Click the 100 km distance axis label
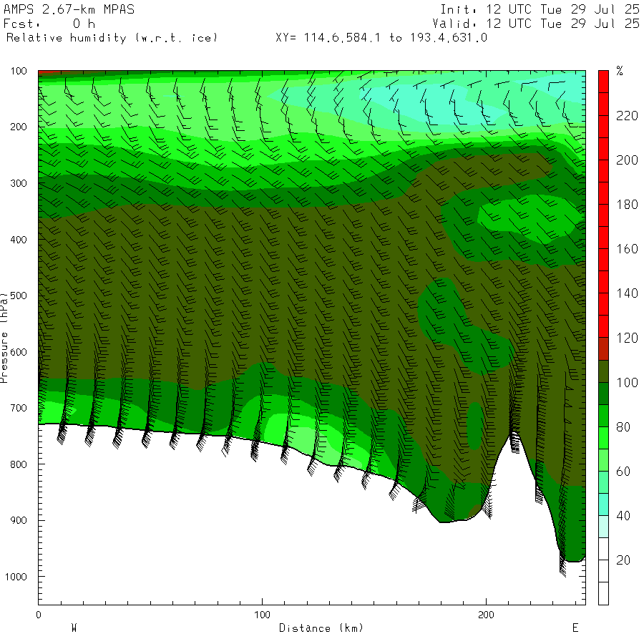Image resolution: width=644 pixels, height=644 pixels. pos(262,615)
